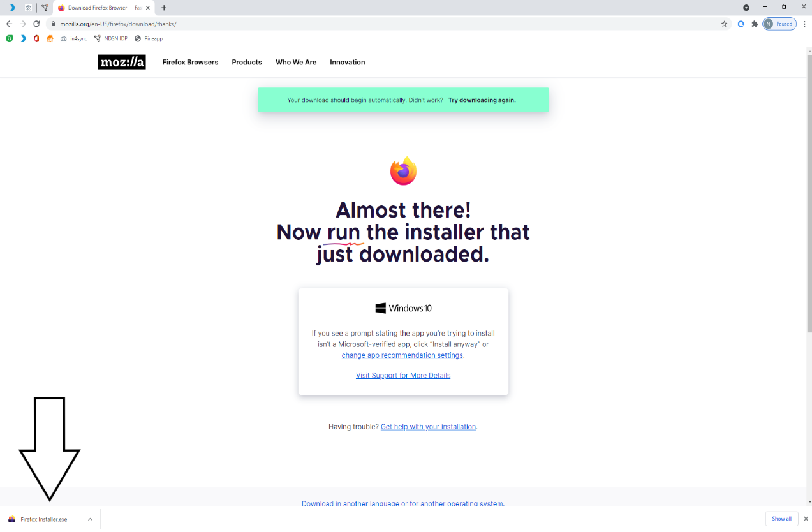Open a new tab with plus button

164,8
